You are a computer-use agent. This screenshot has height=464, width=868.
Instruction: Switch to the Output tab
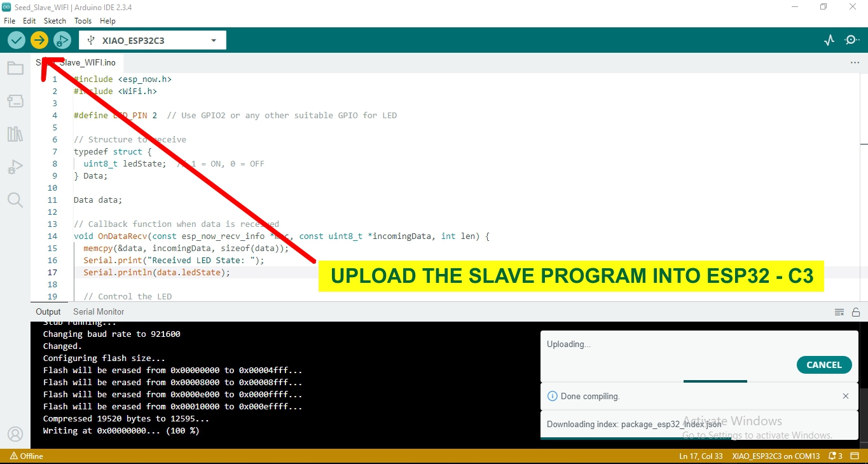tap(48, 311)
